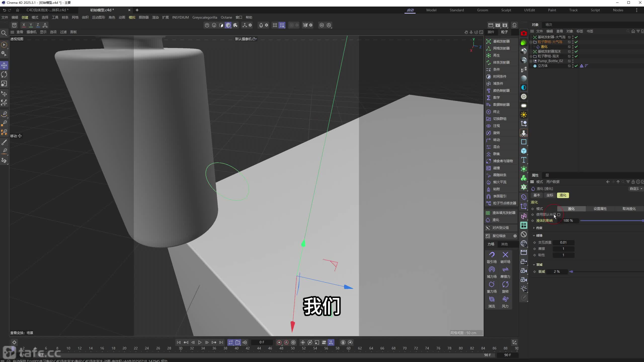
Task: Add 风力 wind force
Action: click(505, 302)
